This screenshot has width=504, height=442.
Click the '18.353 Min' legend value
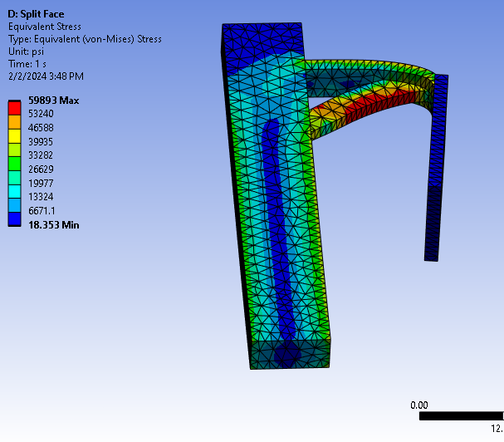[x=54, y=225]
